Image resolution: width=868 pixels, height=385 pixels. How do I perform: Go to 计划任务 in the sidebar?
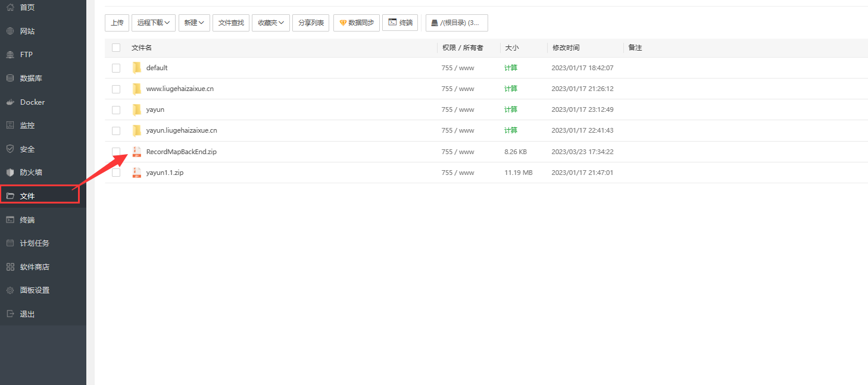coord(35,243)
